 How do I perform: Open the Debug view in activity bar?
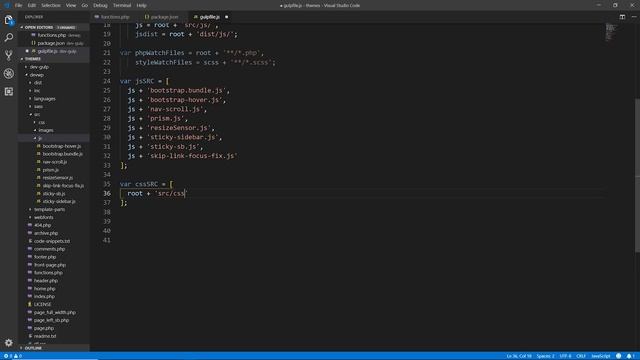9,73
